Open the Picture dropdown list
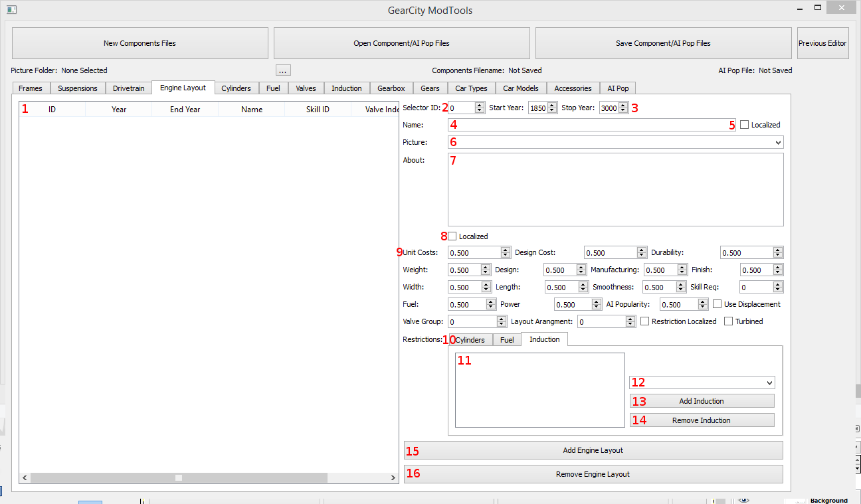 point(777,142)
